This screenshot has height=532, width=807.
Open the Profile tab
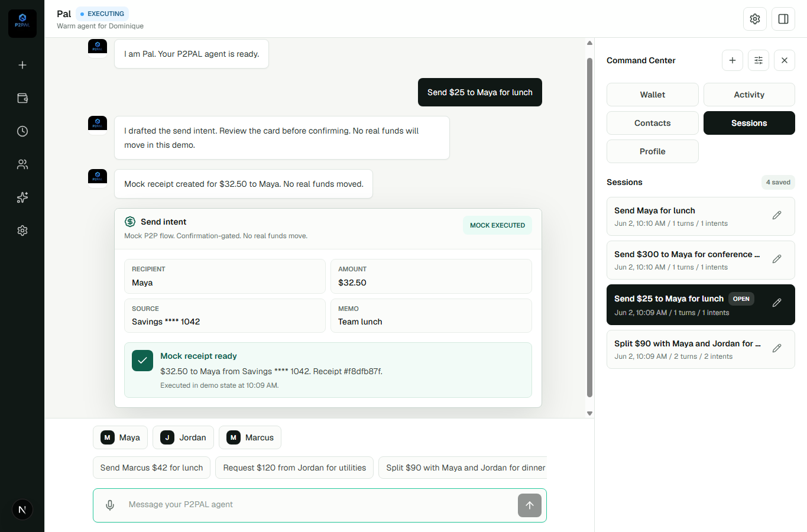pos(653,151)
